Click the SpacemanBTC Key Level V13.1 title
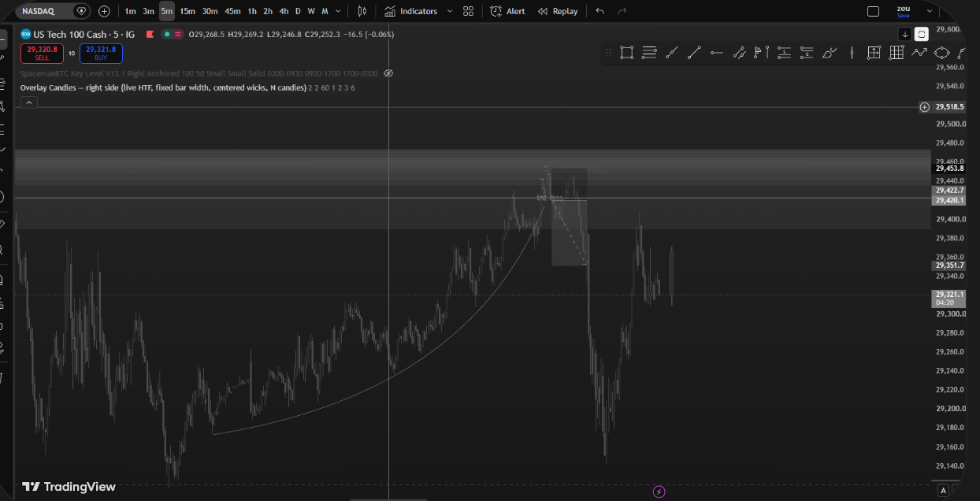Screen dimensions: 980x501 pos(72,73)
